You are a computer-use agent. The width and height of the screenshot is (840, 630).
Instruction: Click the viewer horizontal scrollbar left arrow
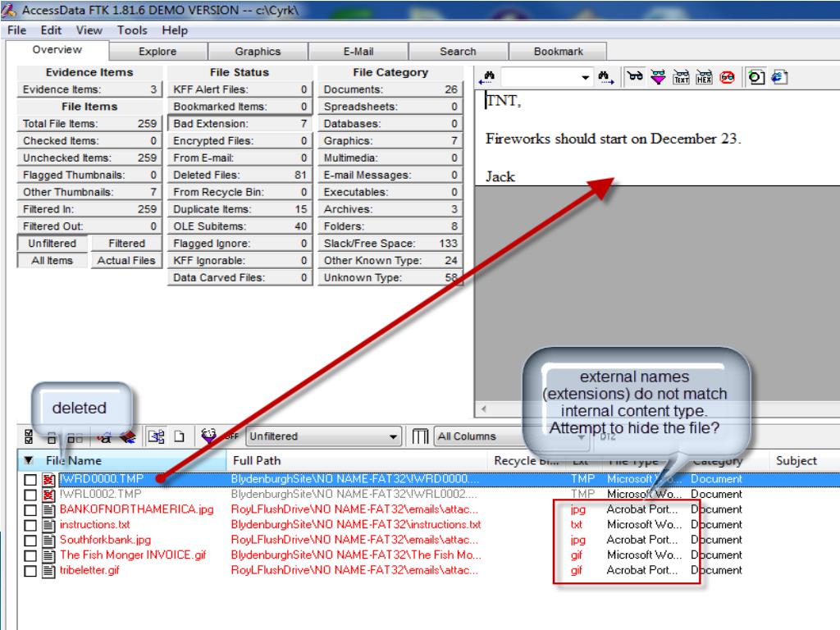(483, 409)
